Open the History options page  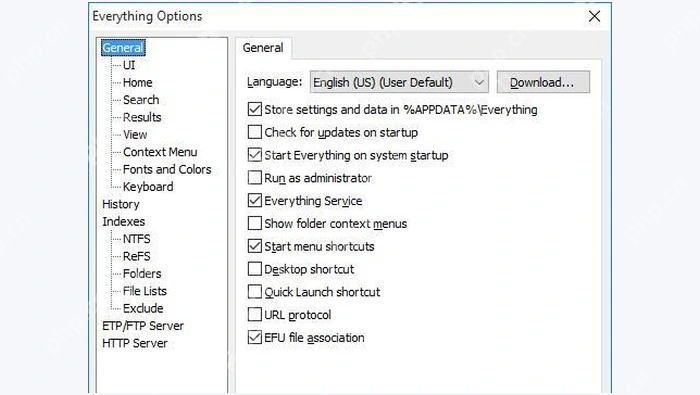click(x=121, y=204)
